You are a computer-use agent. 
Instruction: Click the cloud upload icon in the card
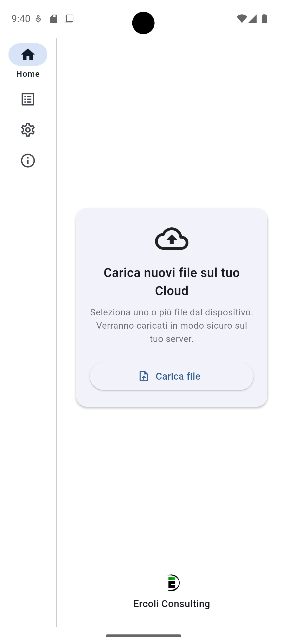[x=172, y=239]
